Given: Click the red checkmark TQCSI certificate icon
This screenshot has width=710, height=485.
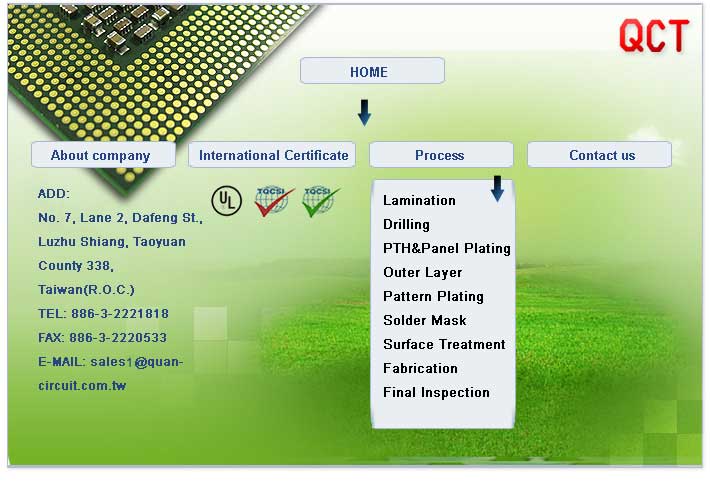Looking at the screenshot, I should [x=273, y=201].
